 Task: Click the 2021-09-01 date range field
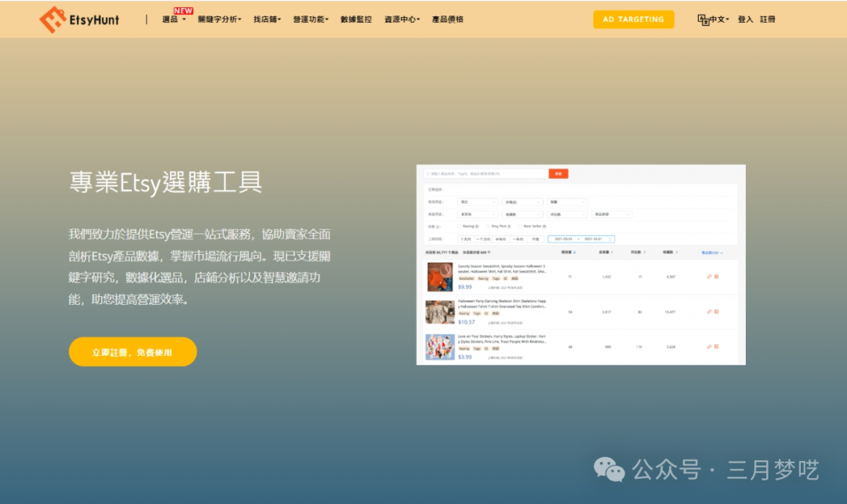(580, 239)
